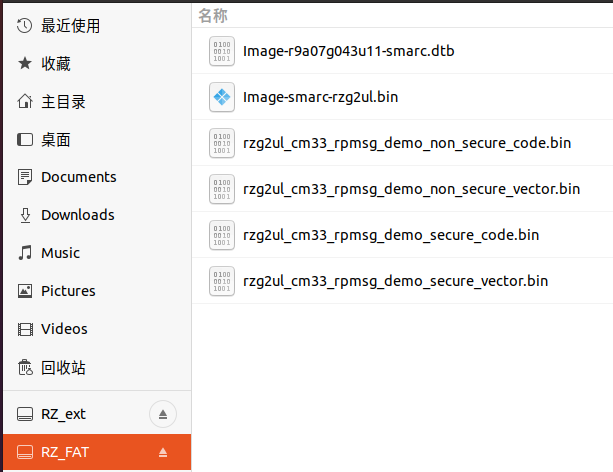Open the Videos folder in sidebar
This screenshot has height=472, width=613.
[97, 329]
